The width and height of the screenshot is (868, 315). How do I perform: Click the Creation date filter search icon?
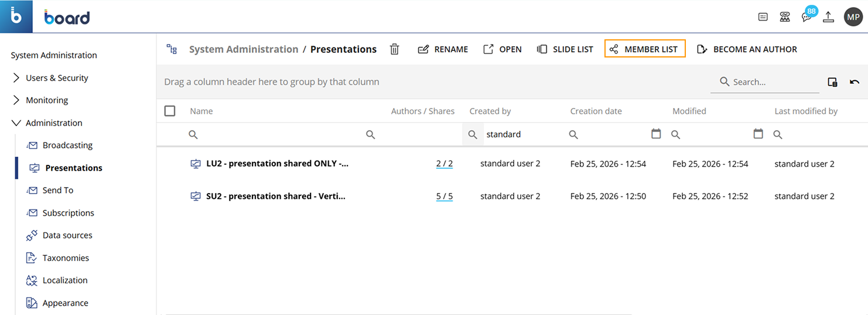pos(573,134)
